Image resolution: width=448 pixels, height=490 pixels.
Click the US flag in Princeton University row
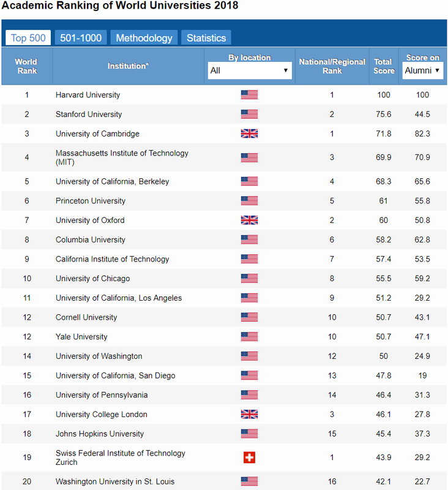click(250, 201)
